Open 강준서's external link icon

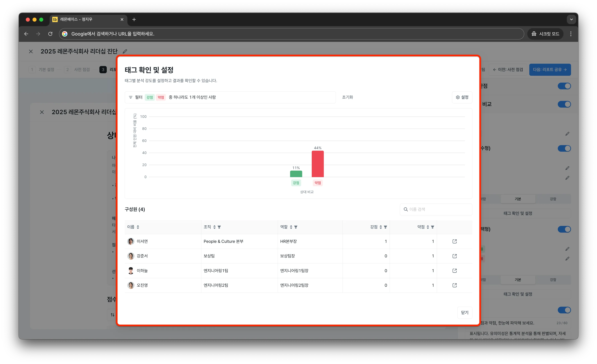(x=454, y=256)
